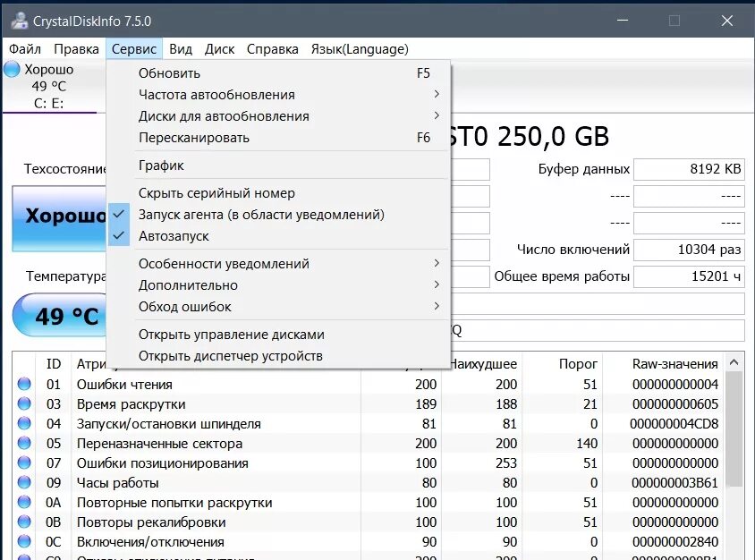Click the attribute list vertical scrollbar thumb
755x560 pixels.
point(734,428)
